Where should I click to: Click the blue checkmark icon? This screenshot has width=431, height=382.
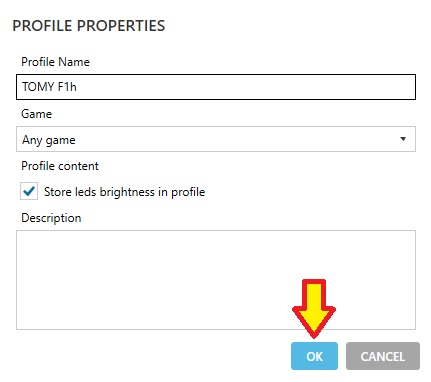[29, 191]
